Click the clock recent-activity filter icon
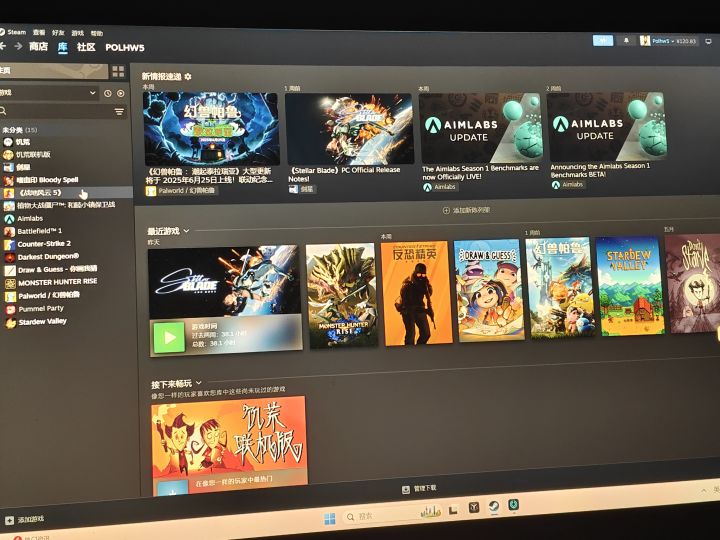This screenshot has height=540, width=720. coord(107,93)
